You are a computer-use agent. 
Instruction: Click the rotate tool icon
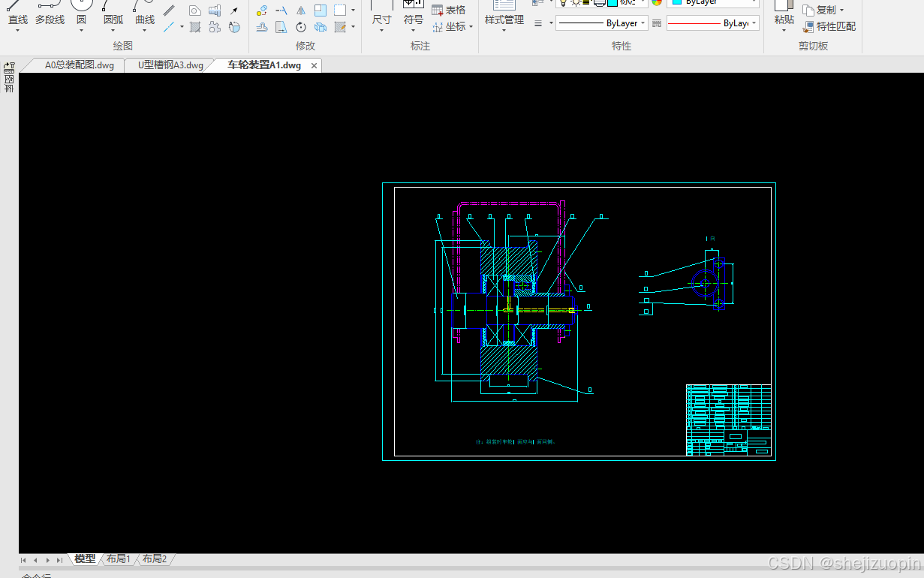300,27
